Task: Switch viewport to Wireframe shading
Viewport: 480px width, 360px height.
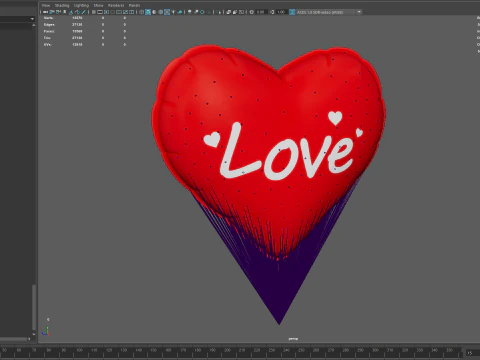Action: [142, 12]
